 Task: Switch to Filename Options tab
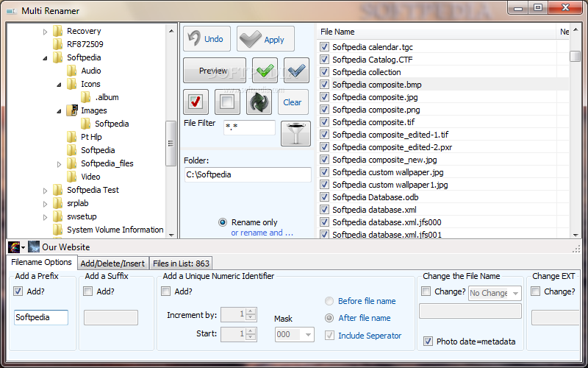(42, 262)
